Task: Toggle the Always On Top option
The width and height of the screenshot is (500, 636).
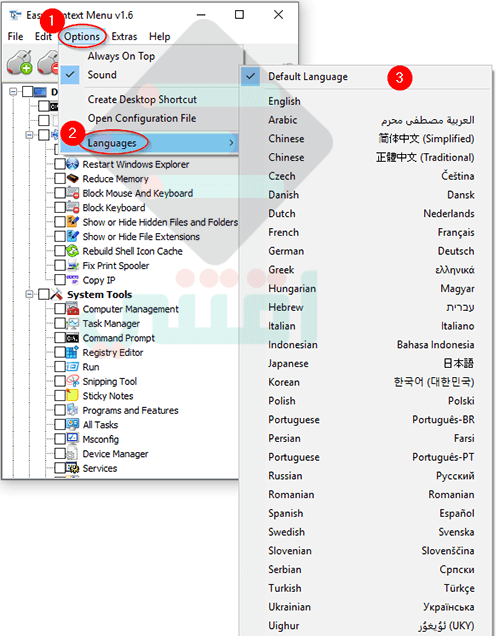Action: tap(151, 56)
